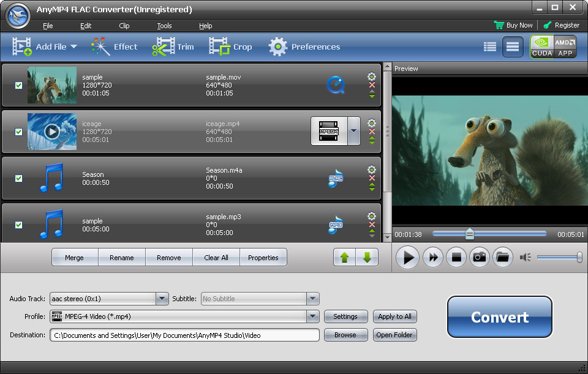Screen dimensions: 588x374
Task: Open settings gear for Season.m4a row
Action: pyautogui.click(x=372, y=170)
